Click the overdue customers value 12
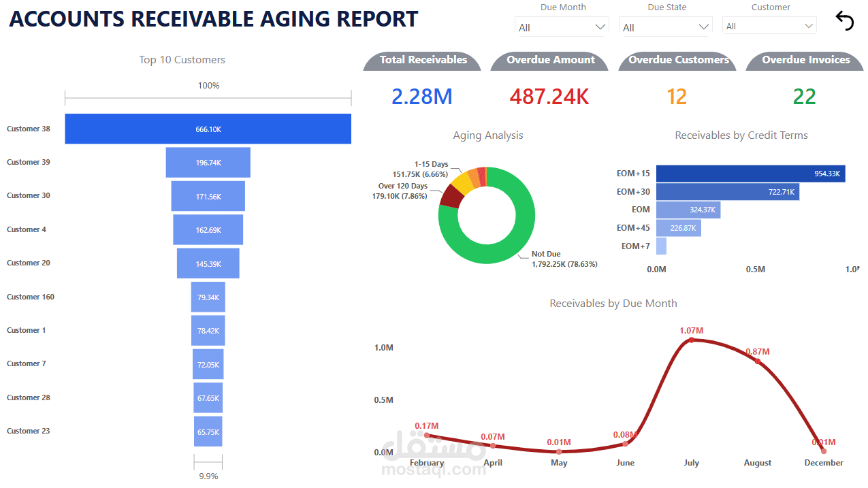 coord(677,97)
